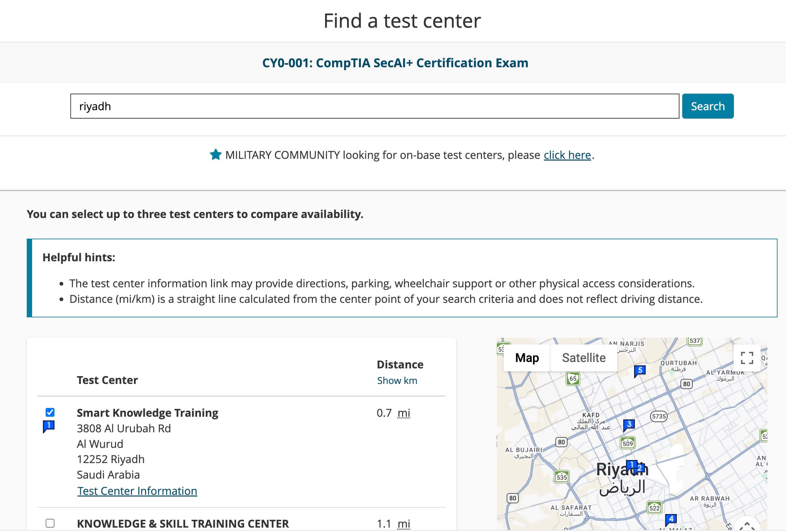The image size is (786, 532).
Task: Switch to Satellite map view
Action: (x=584, y=358)
